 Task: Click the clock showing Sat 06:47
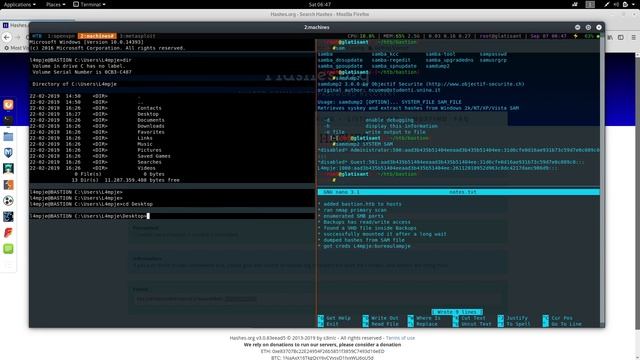click(x=320, y=4)
